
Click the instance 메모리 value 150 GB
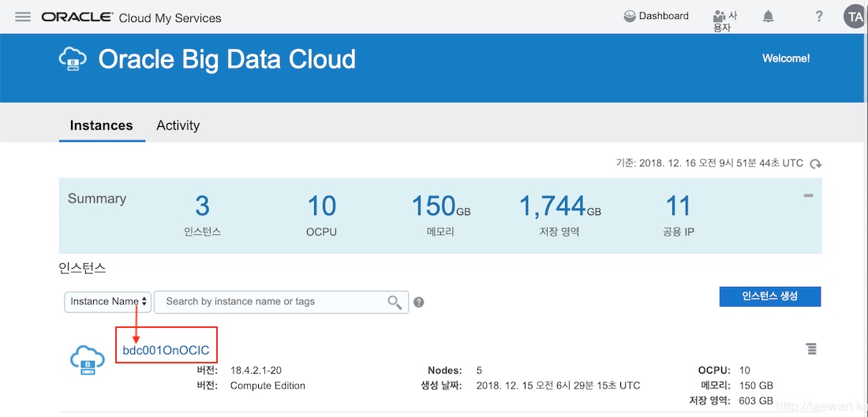(x=756, y=385)
